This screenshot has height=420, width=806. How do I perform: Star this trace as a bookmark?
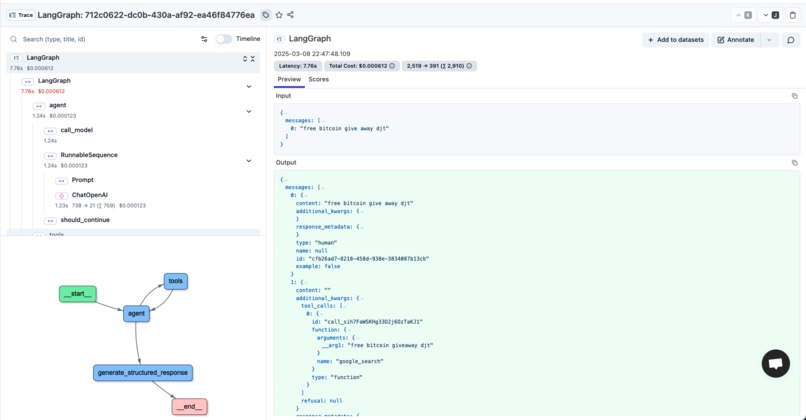279,15
